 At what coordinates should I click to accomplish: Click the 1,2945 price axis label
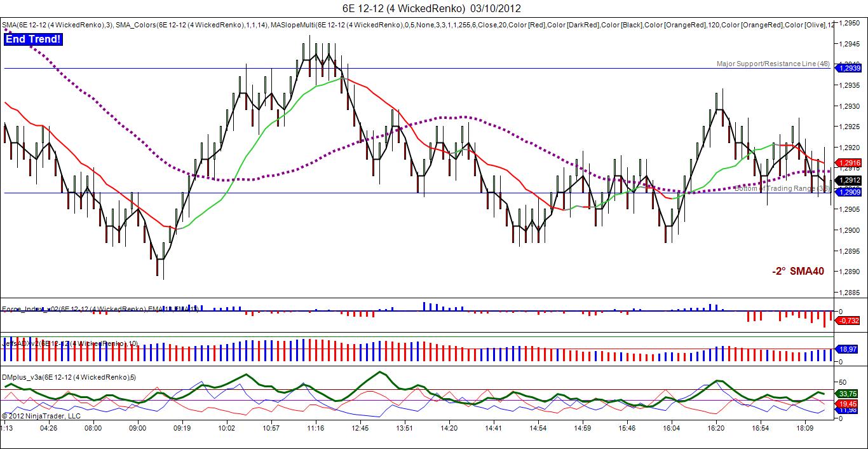850,44
